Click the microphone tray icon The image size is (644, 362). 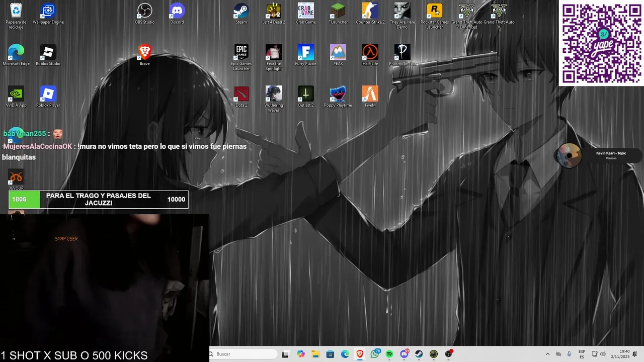click(569, 354)
